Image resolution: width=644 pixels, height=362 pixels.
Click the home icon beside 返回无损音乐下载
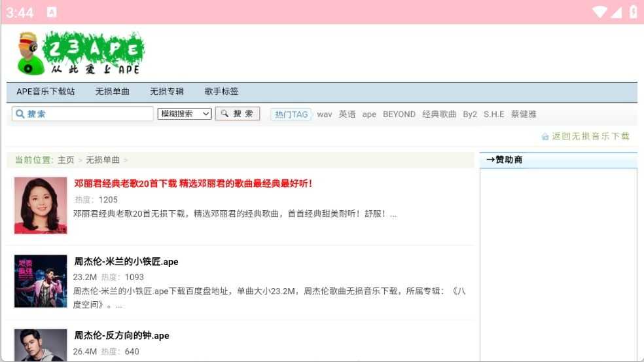[x=545, y=137]
